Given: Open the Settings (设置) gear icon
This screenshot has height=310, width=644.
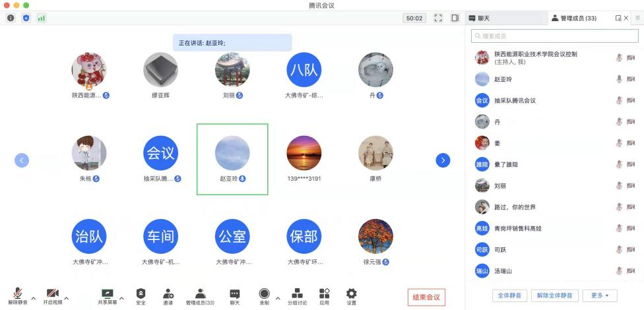Looking at the screenshot, I should tap(352, 295).
